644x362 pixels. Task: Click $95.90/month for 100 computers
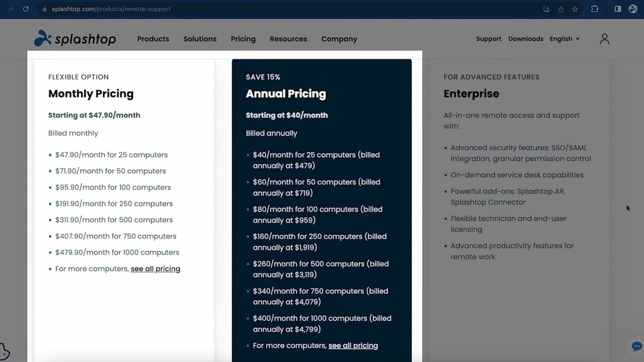[x=113, y=187]
